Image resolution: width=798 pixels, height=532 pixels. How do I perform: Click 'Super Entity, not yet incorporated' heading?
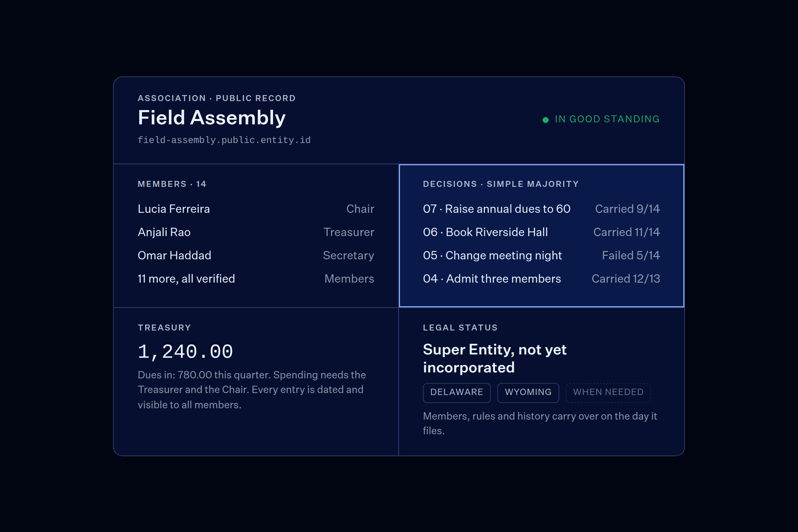(495, 359)
